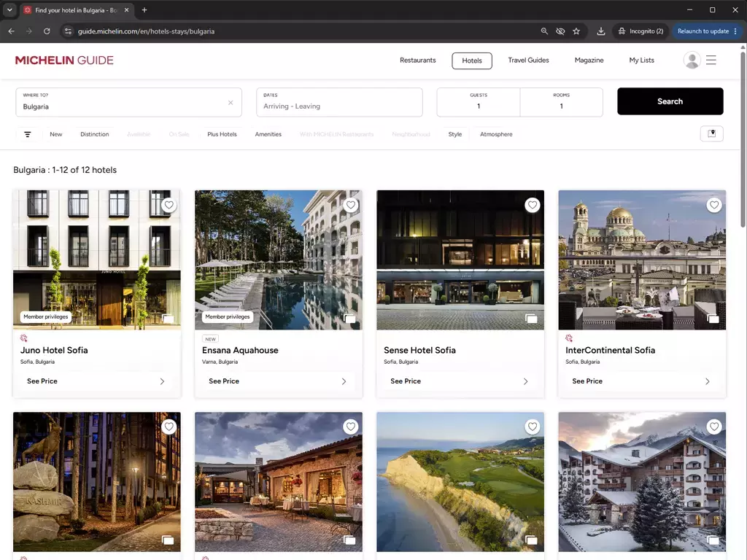Viewport: 747px width, 560px height.
Task: Click the browser forward arrow
Action: tap(29, 31)
